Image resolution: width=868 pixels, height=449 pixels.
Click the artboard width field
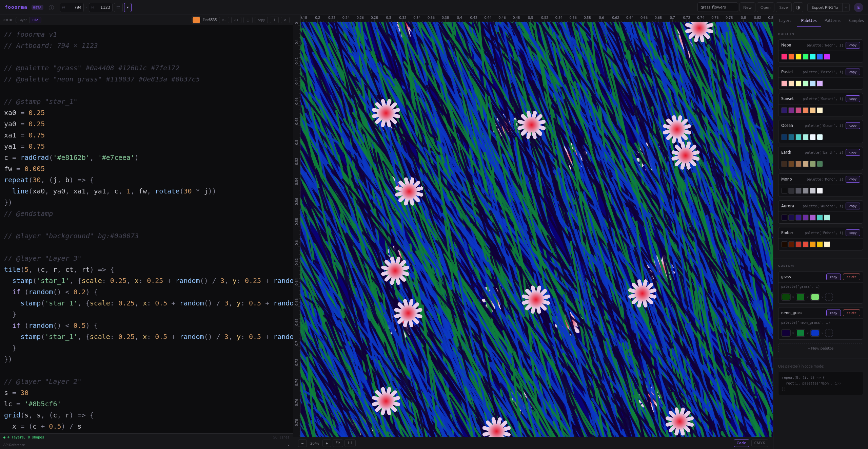[x=72, y=7]
